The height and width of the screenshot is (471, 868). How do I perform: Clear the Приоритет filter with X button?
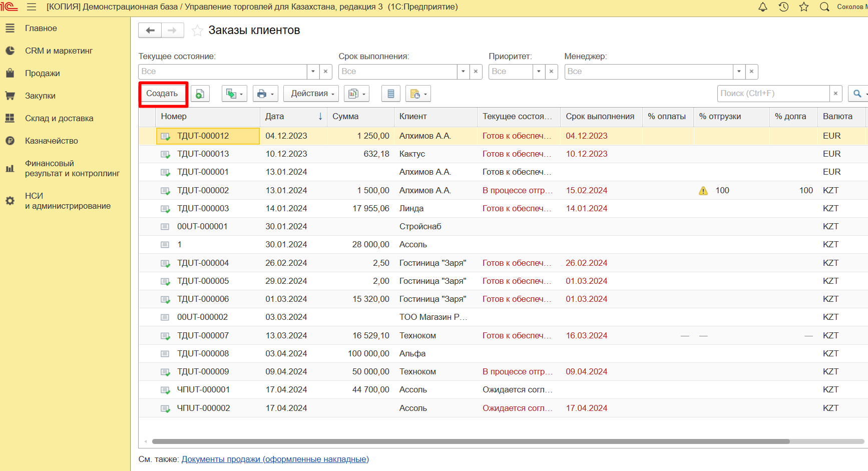click(x=551, y=72)
